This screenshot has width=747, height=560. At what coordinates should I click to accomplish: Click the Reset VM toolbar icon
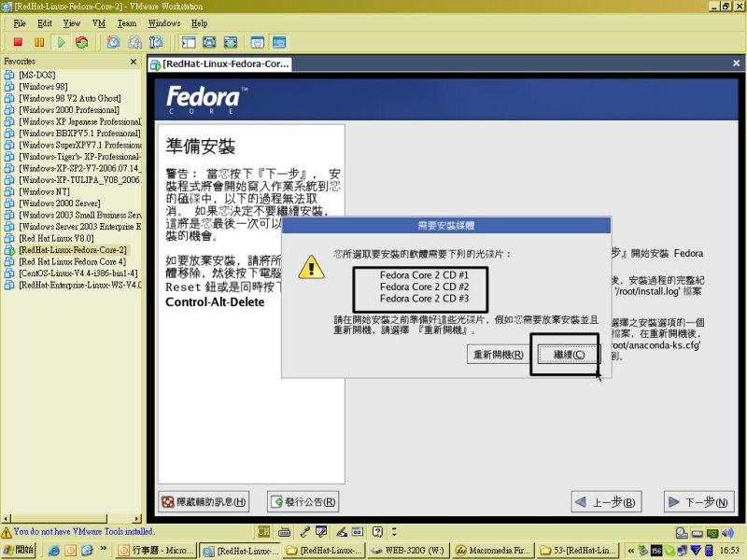pos(82,42)
